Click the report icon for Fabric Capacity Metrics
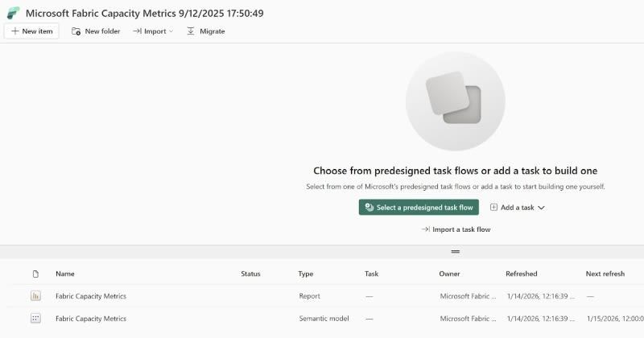The image size is (644, 338). [35, 296]
